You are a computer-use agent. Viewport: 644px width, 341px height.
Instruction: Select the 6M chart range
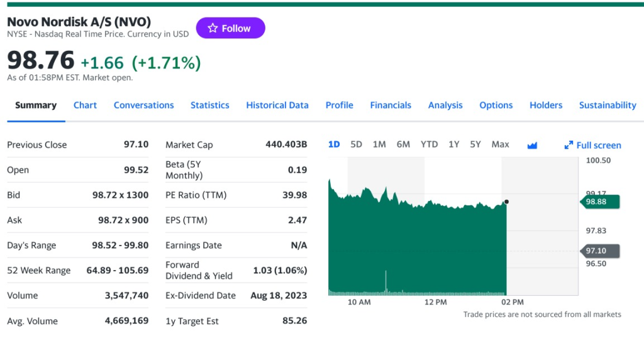(403, 144)
